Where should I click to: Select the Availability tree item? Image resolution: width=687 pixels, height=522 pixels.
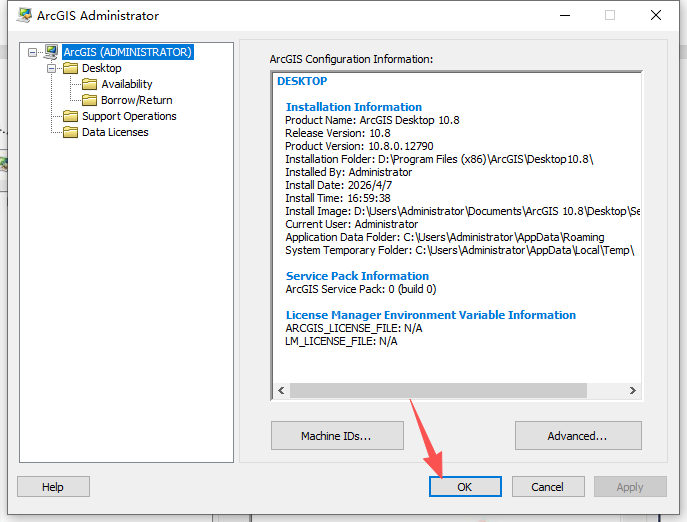[126, 84]
